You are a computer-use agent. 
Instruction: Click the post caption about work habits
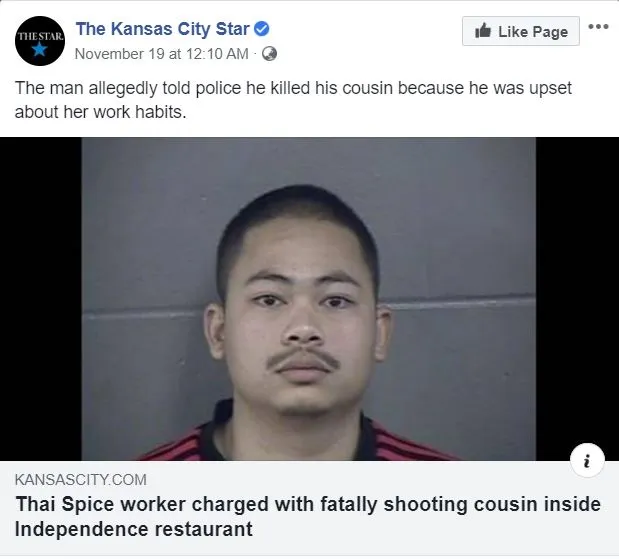click(x=293, y=100)
